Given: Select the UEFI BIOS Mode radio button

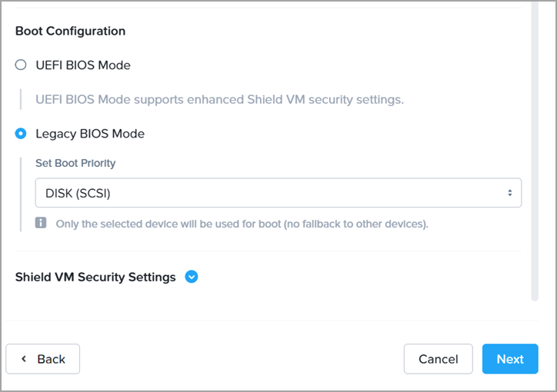Looking at the screenshot, I should tap(21, 65).
